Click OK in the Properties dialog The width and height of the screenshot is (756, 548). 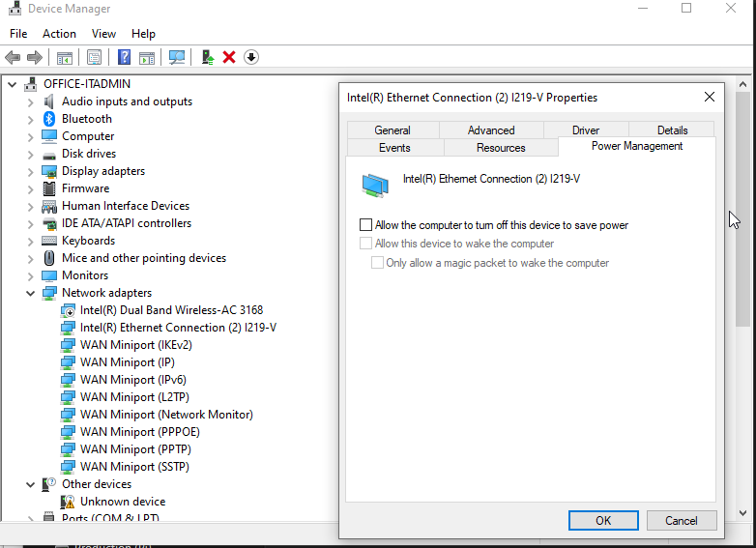[603, 521]
